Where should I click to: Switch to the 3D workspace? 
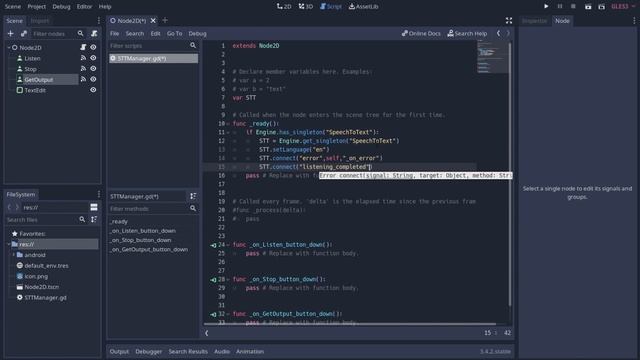point(306,7)
